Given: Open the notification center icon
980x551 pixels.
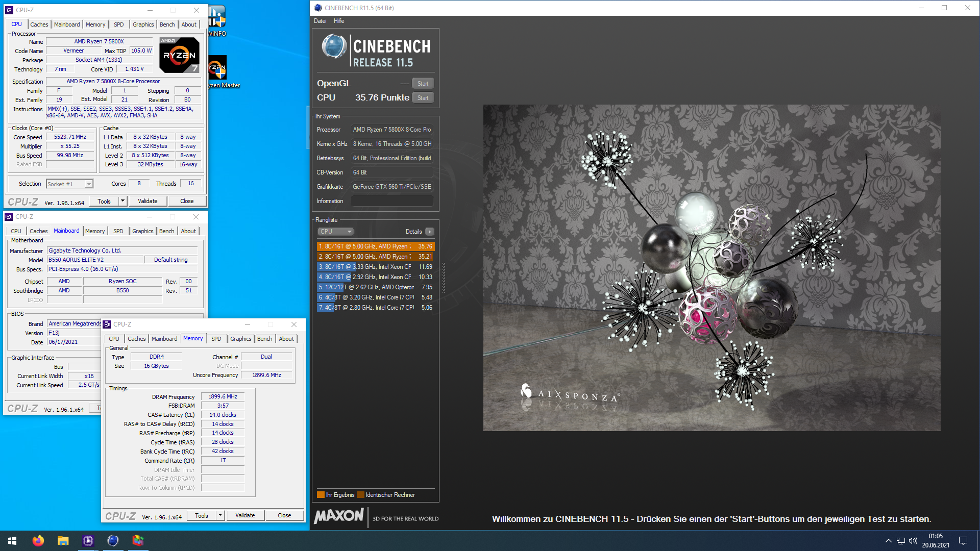Looking at the screenshot, I should coord(963,541).
